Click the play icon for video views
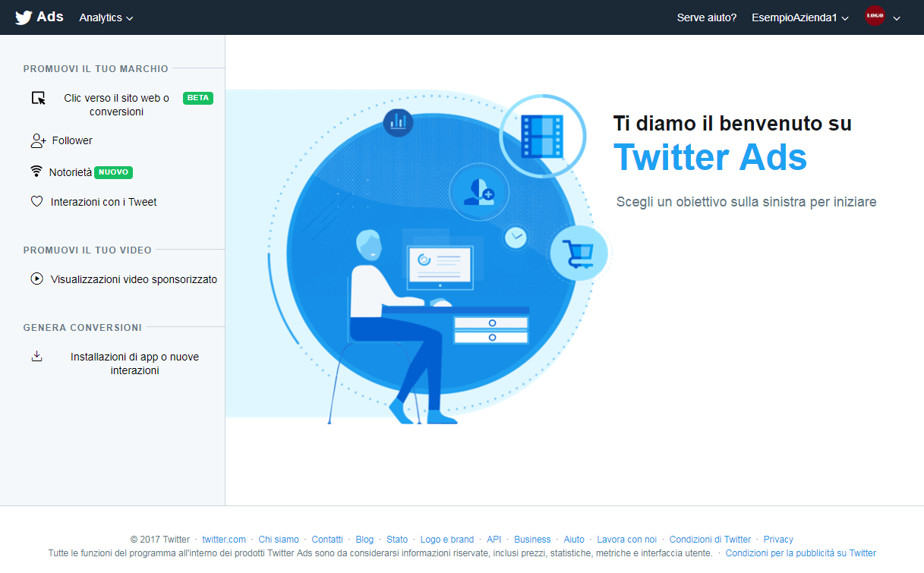 pos(36,279)
